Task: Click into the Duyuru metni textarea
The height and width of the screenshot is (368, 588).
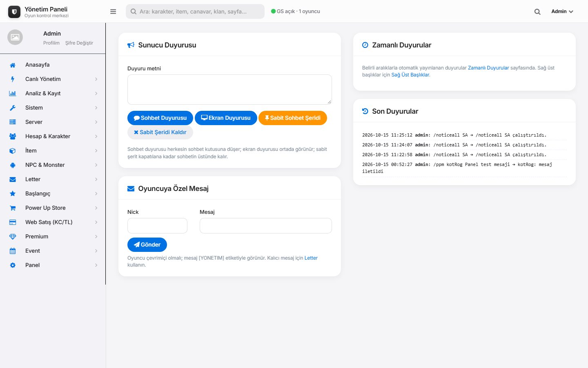Action: point(229,90)
